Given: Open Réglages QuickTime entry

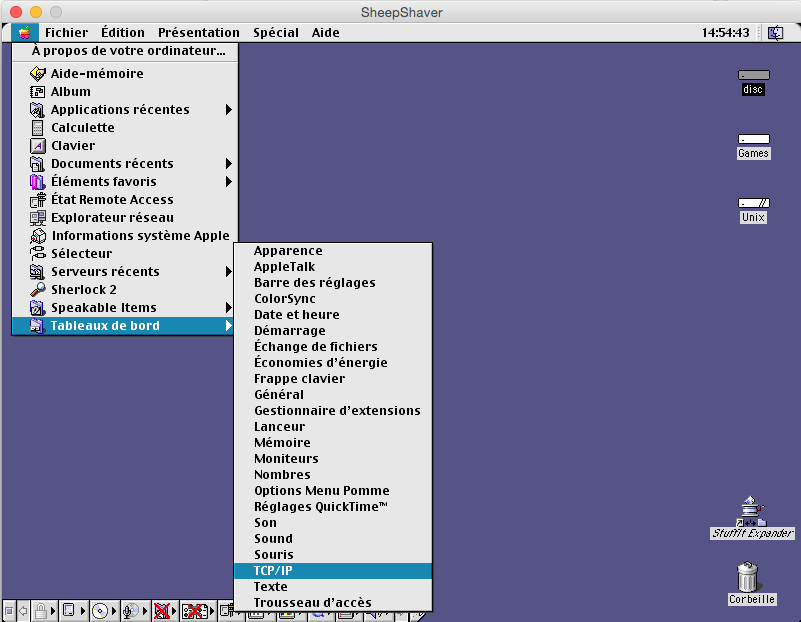Looking at the screenshot, I should tap(333, 507).
